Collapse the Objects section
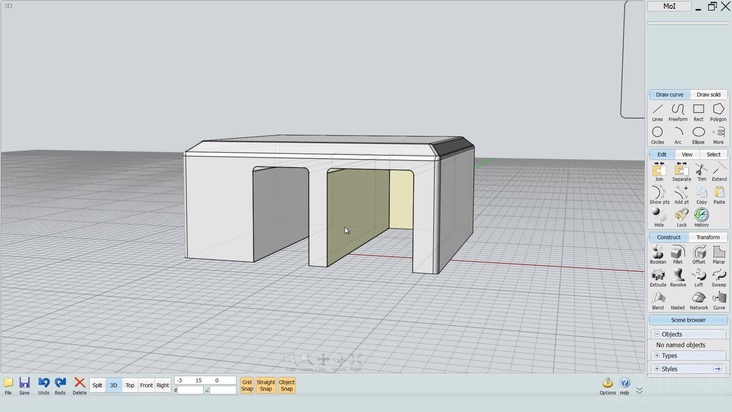 pos(657,334)
